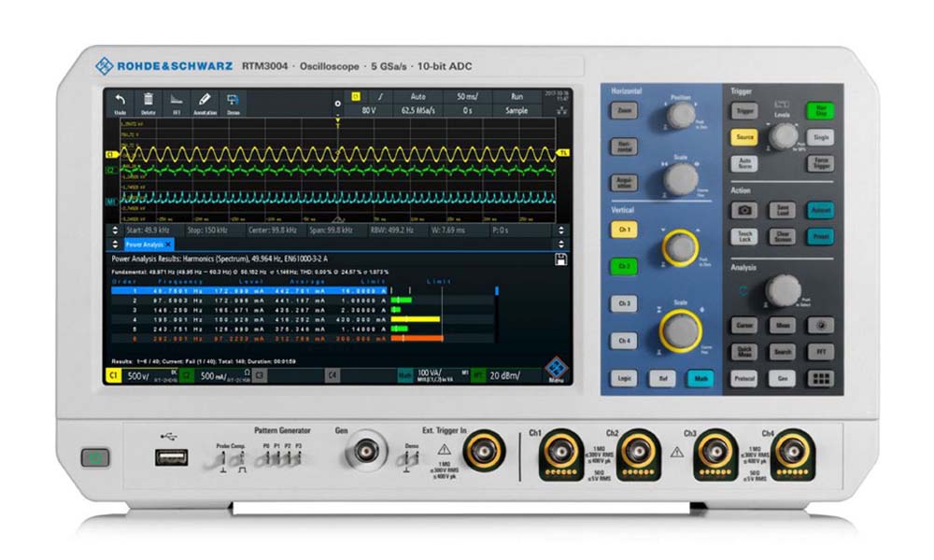This screenshot has height=560, width=934.
Task: Open the Menu diamond icon on screen
Action: [558, 371]
